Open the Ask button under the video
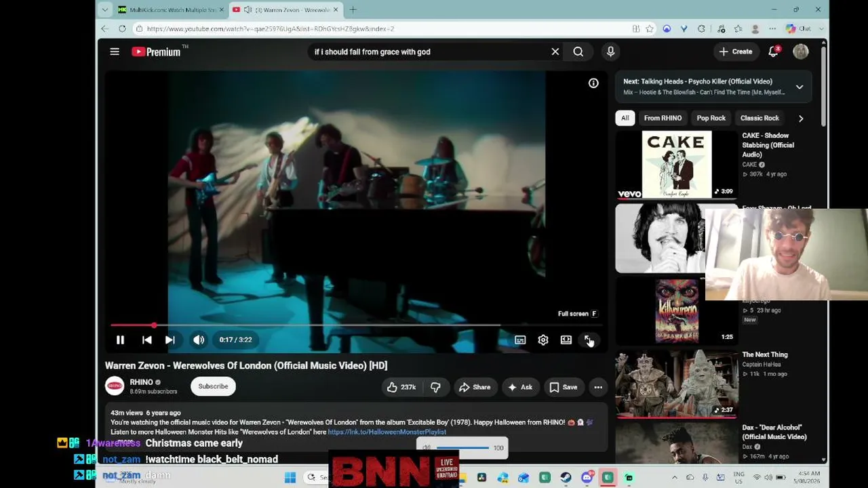 pos(519,387)
